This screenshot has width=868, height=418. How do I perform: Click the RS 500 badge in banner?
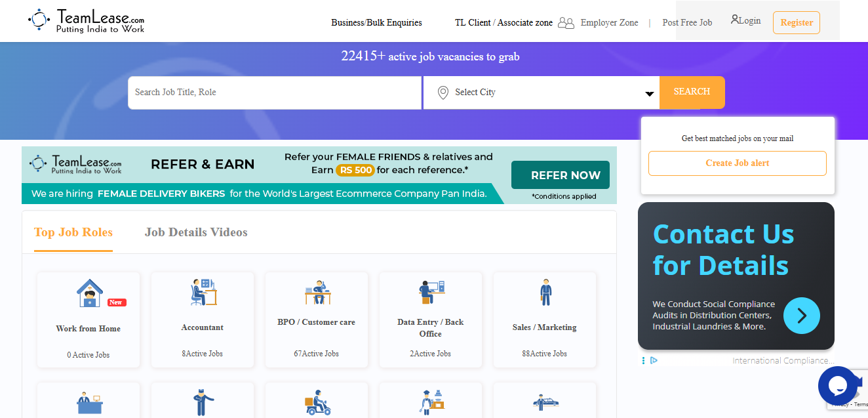[355, 170]
